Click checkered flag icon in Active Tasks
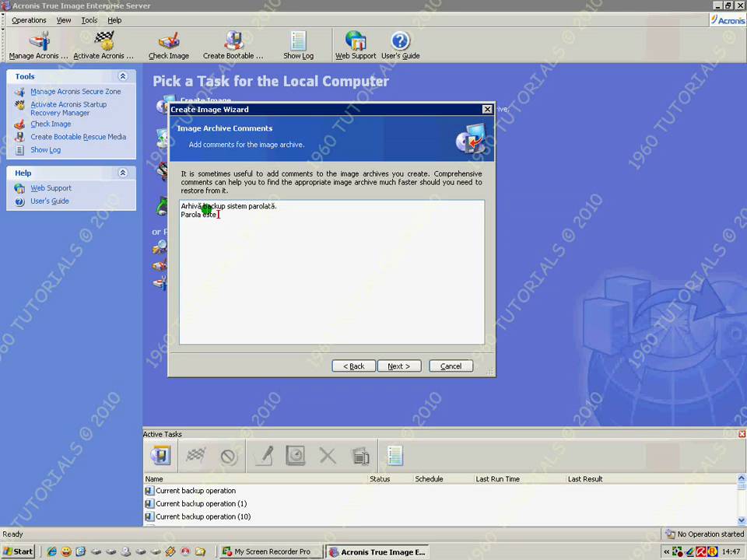The width and height of the screenshot is (747, 560). click(x=195, y=456)
